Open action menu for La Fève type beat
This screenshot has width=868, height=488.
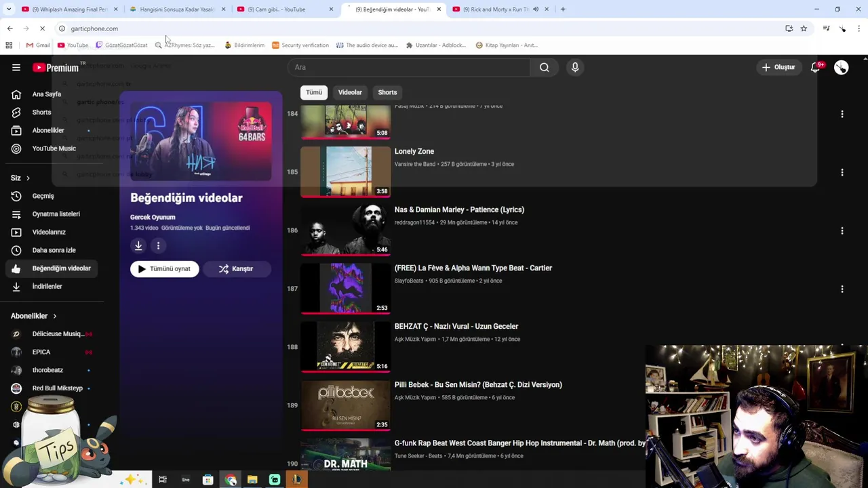pos(842,289)
